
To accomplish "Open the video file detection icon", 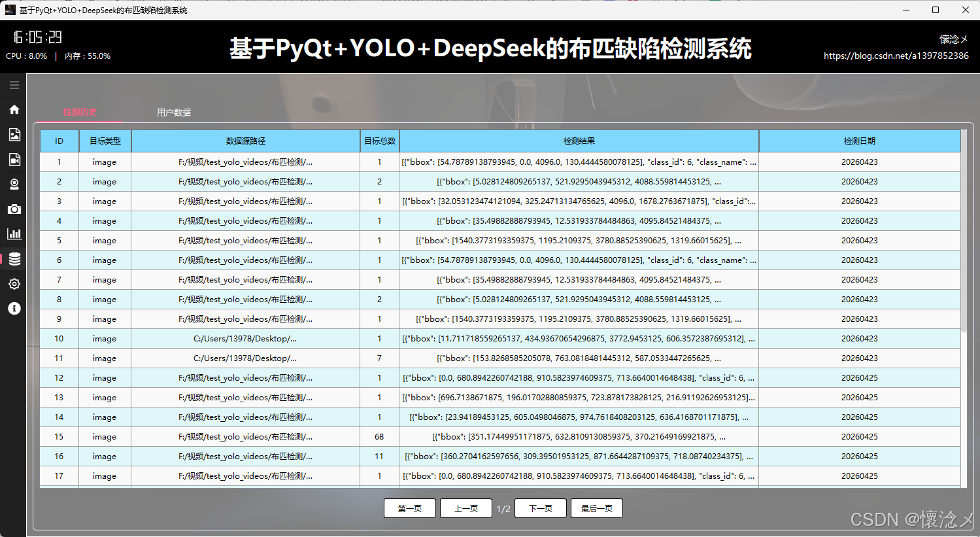I will click(x=14, y=159).
